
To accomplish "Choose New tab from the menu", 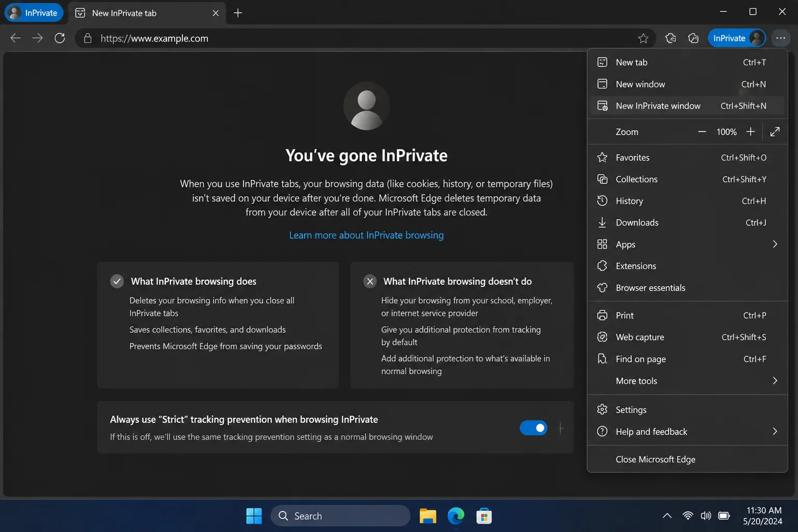I will point(687,62).
